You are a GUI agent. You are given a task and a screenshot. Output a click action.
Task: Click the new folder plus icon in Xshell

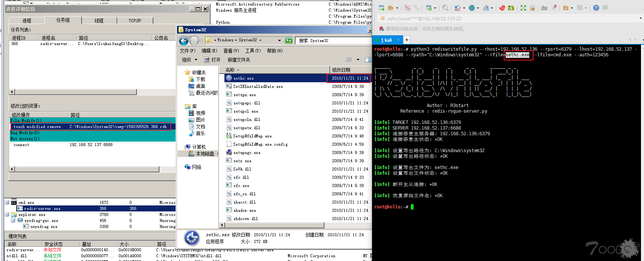click(566, 8)
